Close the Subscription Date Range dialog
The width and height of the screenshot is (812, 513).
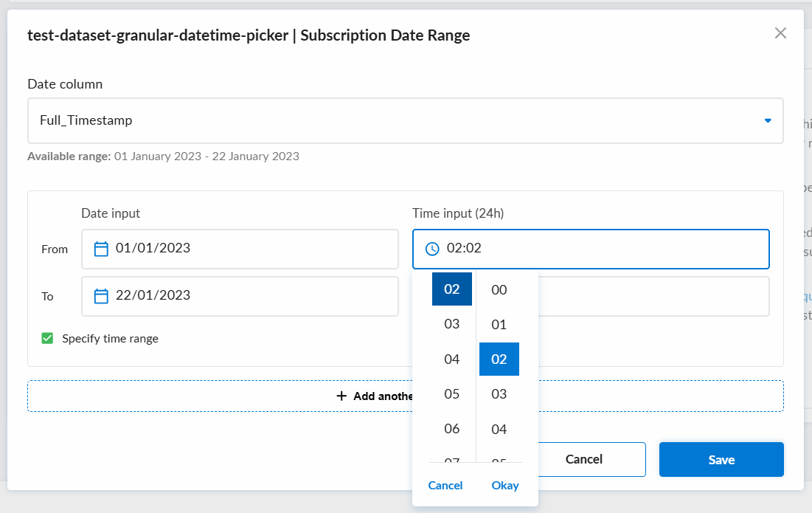(780, 33)
